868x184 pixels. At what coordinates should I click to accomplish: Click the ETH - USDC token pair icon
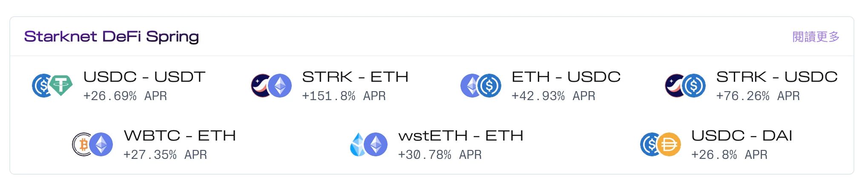(481, 86)
